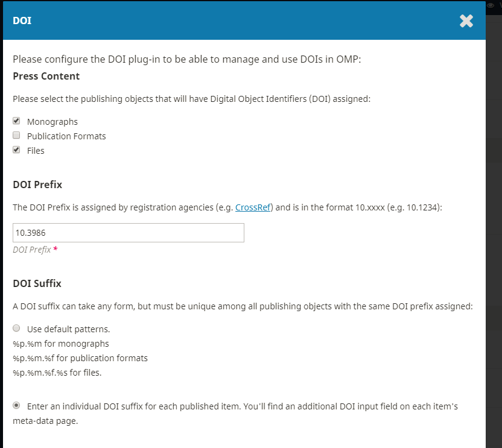Viewport: 502px width, 448px height.
Task: Uncheck the Files checkbox
Action: (16, 150)
